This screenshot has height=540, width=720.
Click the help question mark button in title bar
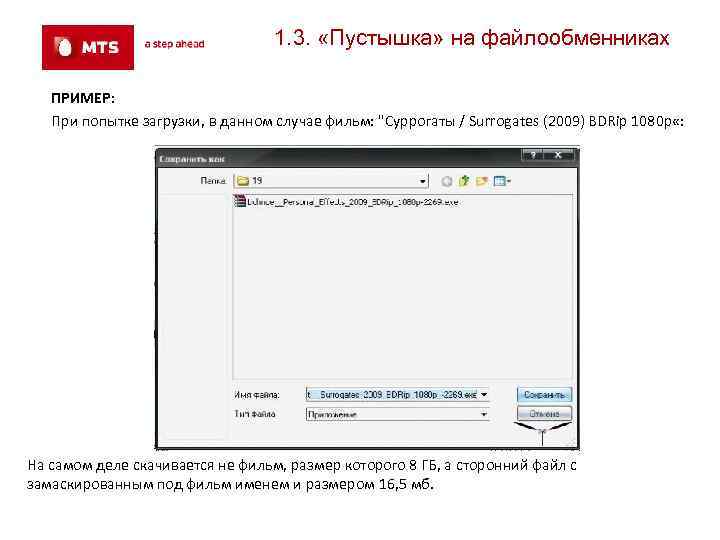(x=534, y=155)
